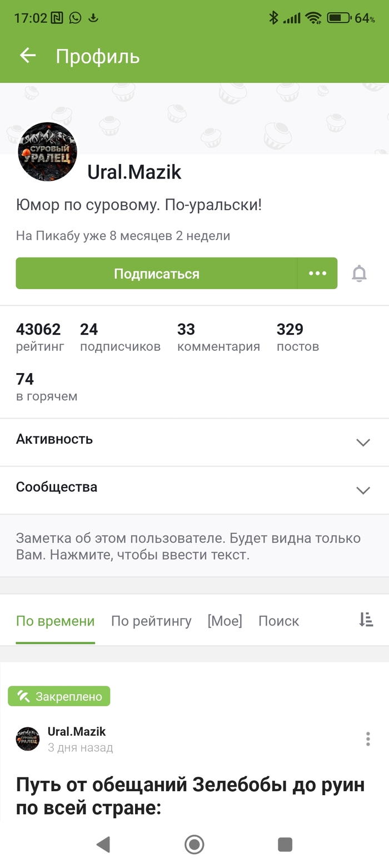The height and width of the screenshot is (868, 389).
Task: Tap the Android home navigation button
Action: [194, 845]
